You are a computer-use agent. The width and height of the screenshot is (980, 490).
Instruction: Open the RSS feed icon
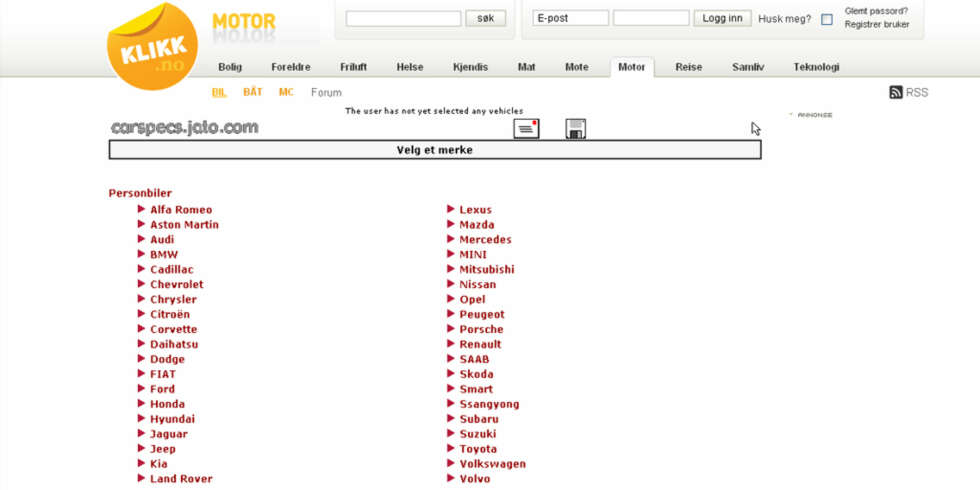896,92
